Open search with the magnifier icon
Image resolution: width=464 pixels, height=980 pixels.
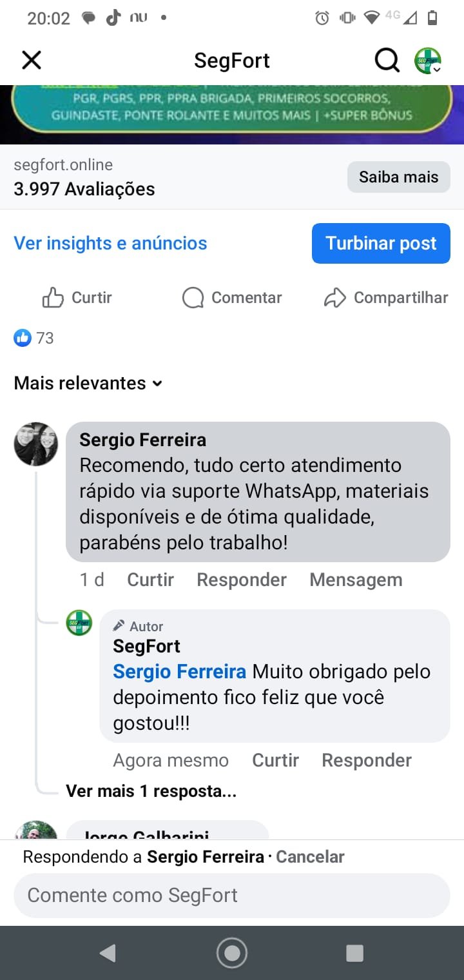387,61
